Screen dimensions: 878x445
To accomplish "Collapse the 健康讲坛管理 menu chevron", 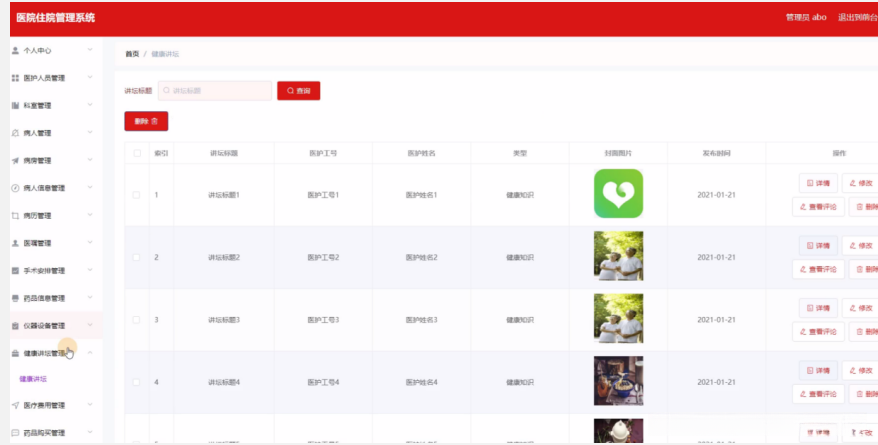I will click(x=90, y=353).
